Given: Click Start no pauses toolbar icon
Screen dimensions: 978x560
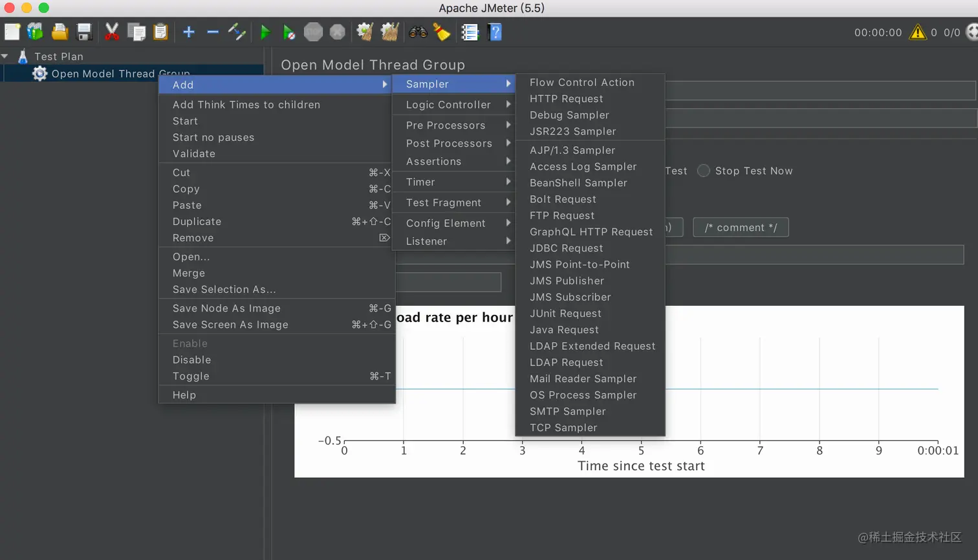Looking at the screenshot, I should [289, 32].
